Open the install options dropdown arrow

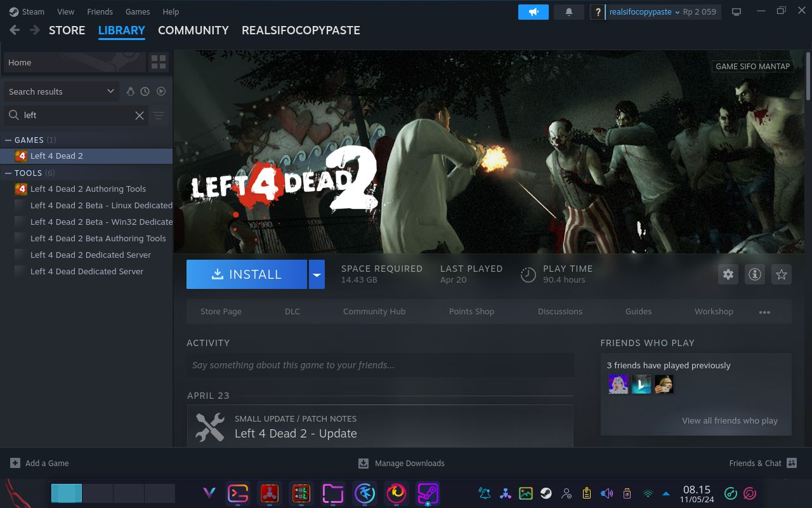tap(317, 274)
